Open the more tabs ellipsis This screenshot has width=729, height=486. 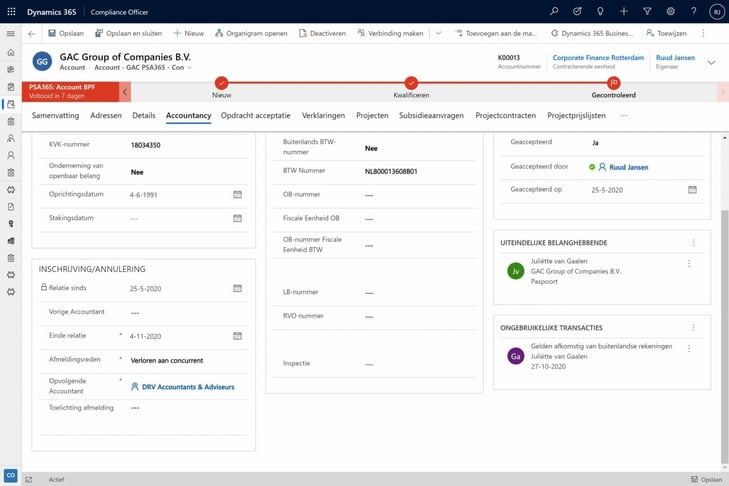pyautogui.click(x=624, y=115)
